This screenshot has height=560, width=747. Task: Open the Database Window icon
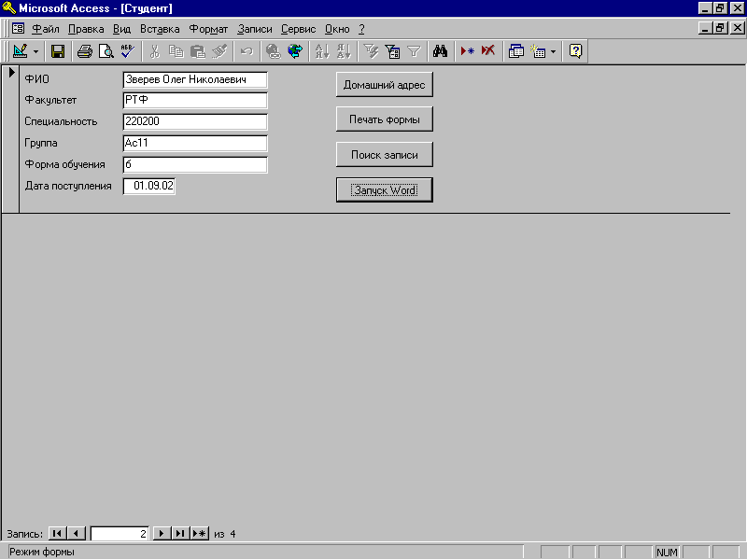click(516, 51)
